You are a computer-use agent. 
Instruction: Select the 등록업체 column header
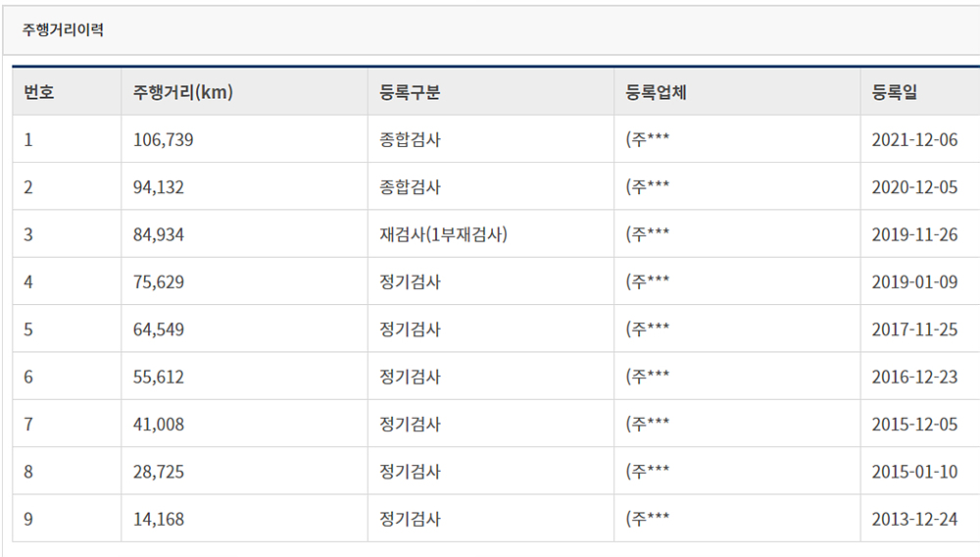(656, 92)
